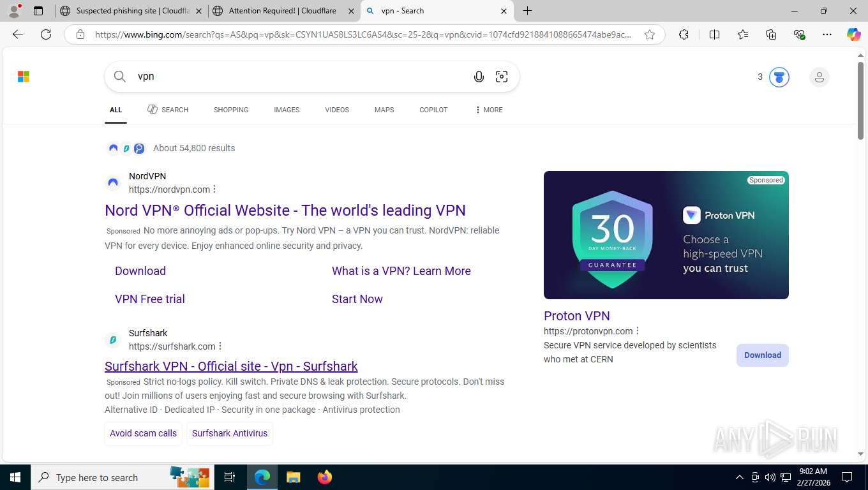Open options dots next to protonvpn.com
Image resolution: width=868 pixels, height=490 pixels.
(x=638, y=330)
